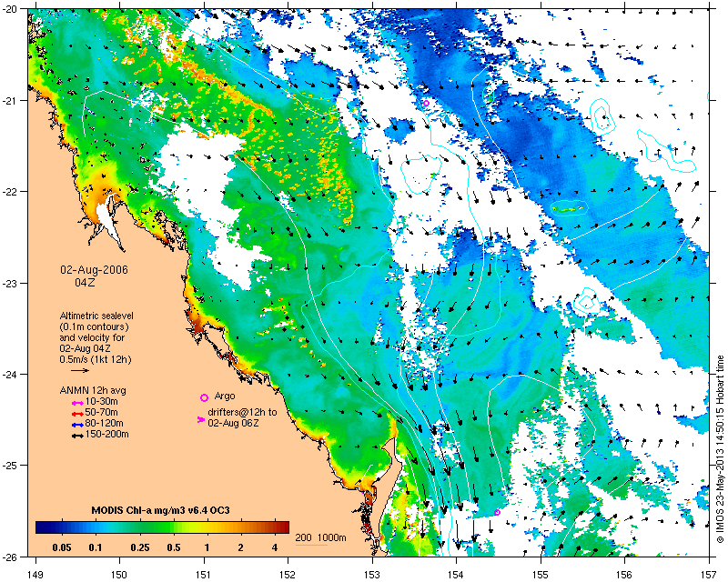Click the colorbar tick label '2'
Image resolution: width=728 pixels, height=582 pixels.
pos(240,547)
